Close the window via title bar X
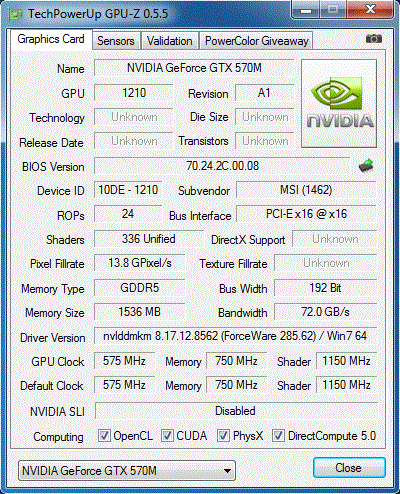 click(371, 9)
